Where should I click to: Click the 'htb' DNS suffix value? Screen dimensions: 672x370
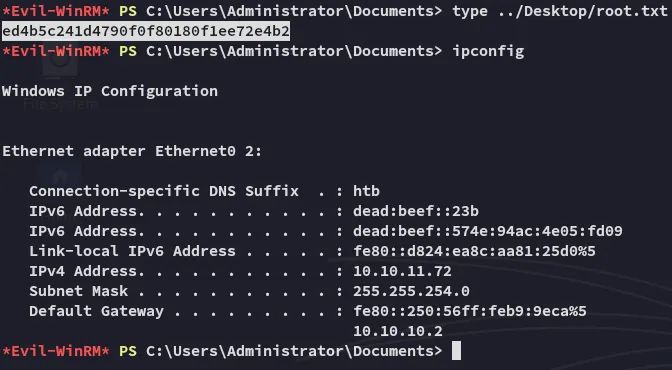(x=366, y=191)
